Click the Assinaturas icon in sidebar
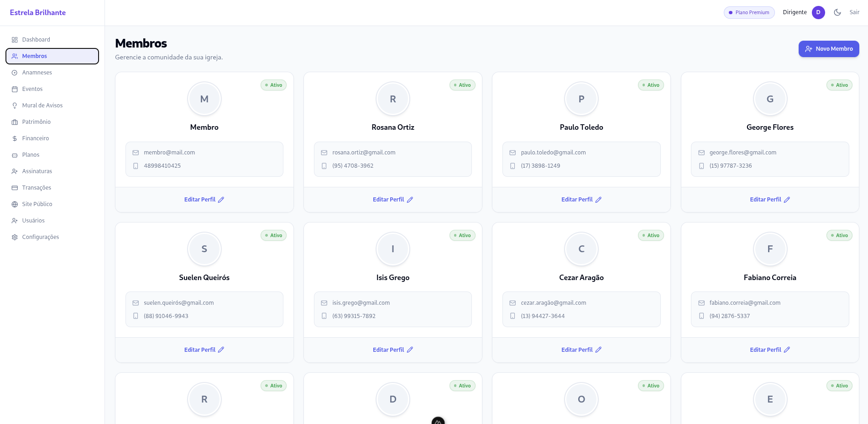Screen dimensions: 868x424 (15, 171)
